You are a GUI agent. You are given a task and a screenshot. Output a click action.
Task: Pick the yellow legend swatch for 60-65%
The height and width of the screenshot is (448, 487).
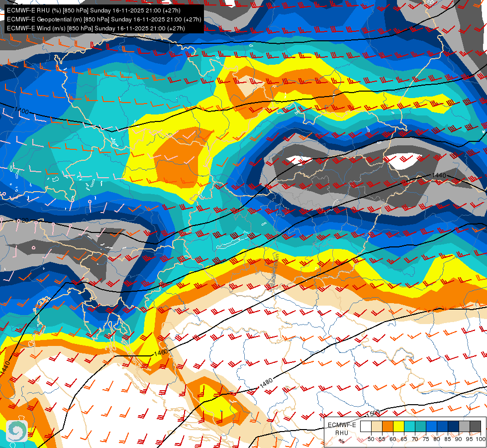pos(398,426)
